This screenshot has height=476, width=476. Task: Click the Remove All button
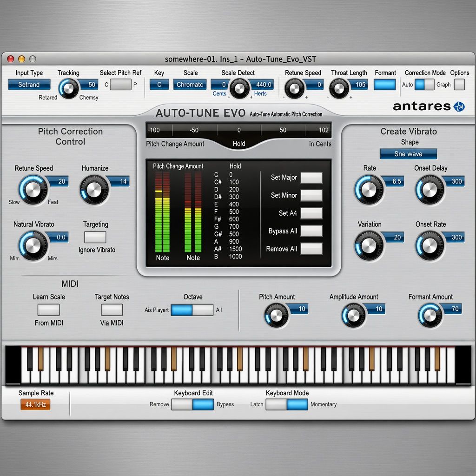[x=311, y=249]
